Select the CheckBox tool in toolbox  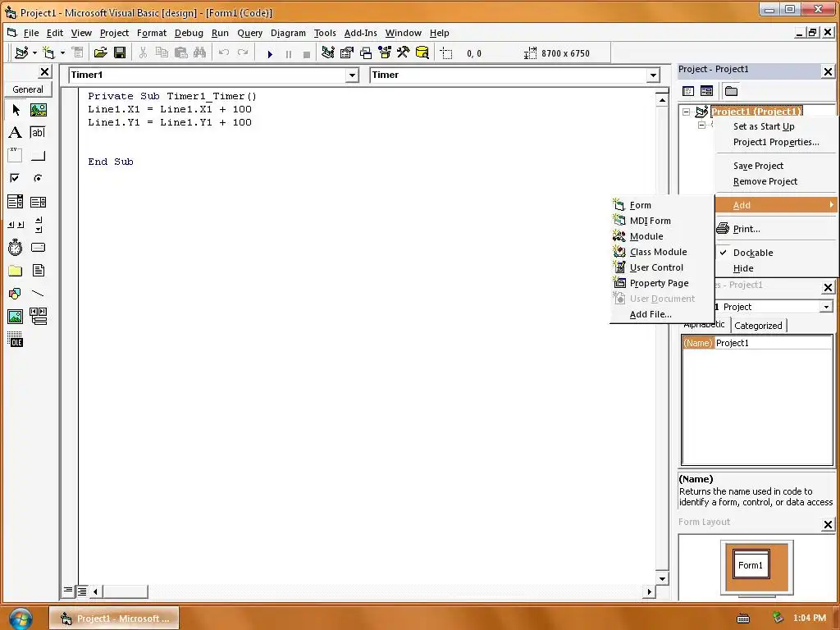(x=16, y=178)
